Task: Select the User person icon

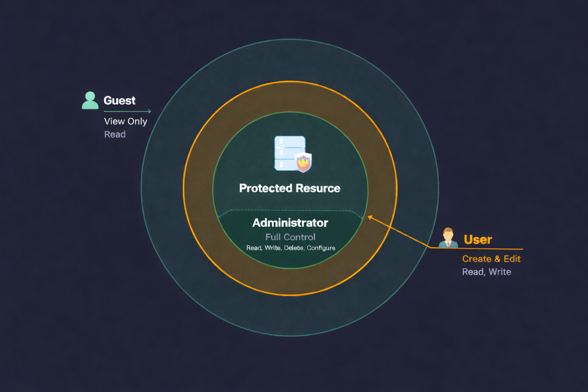Action: point(448,238)
